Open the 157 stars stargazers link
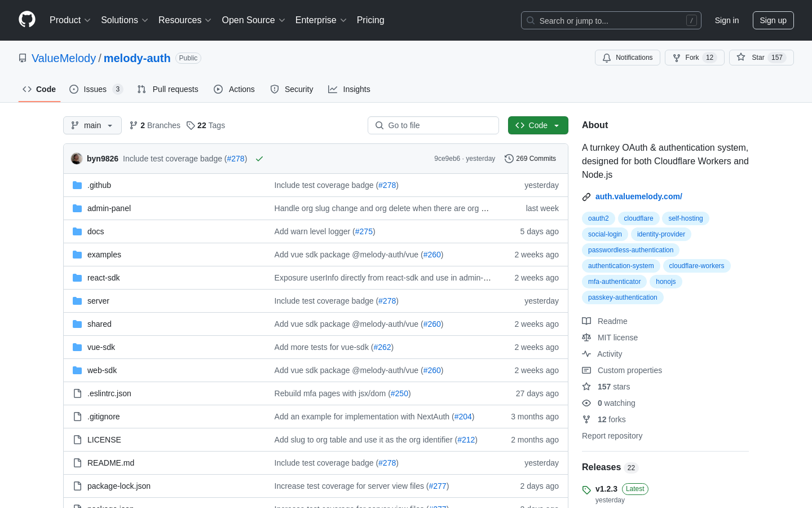Image resolution: width=812 pixels, height=508 pixels. point(614,387)
